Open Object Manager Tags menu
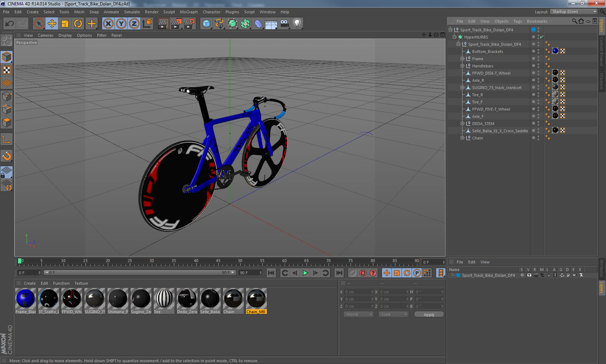The image size is (606, 364). coord(518,21)
